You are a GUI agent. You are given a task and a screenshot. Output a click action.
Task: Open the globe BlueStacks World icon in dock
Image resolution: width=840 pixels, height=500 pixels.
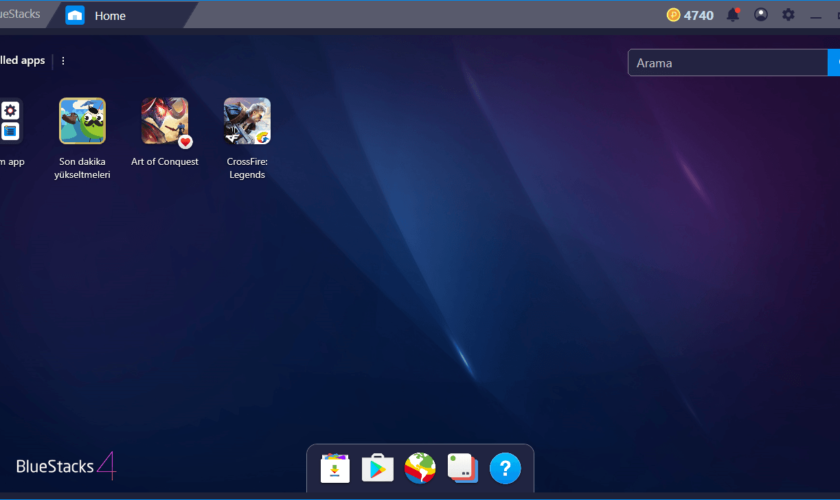(420, 468)
